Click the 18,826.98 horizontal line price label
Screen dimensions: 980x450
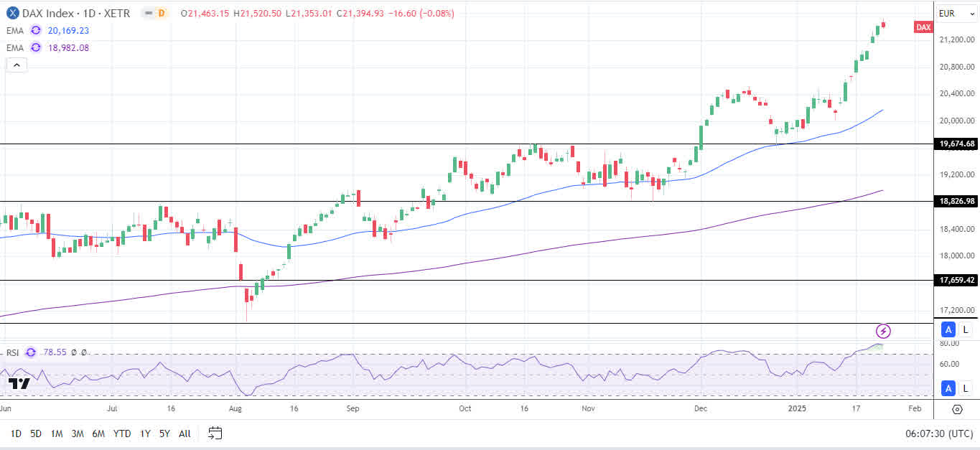click(x=957, y=202)
